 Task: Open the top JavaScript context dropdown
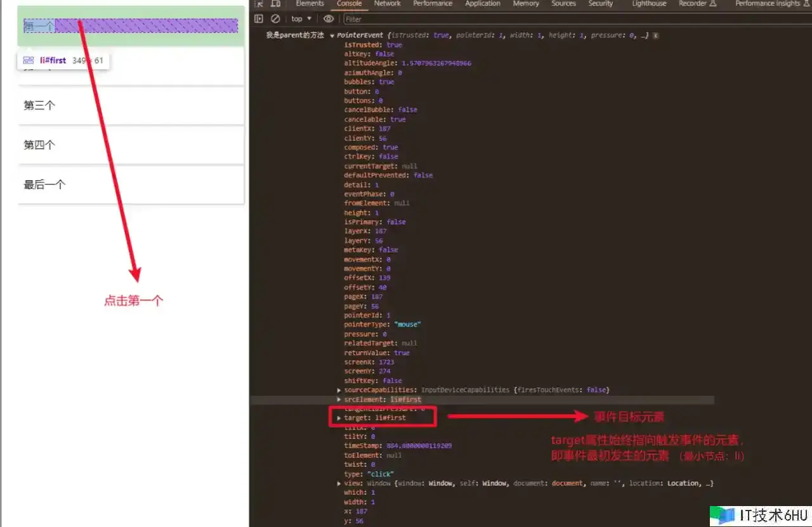pyautogui.click(x=301, y=19)
